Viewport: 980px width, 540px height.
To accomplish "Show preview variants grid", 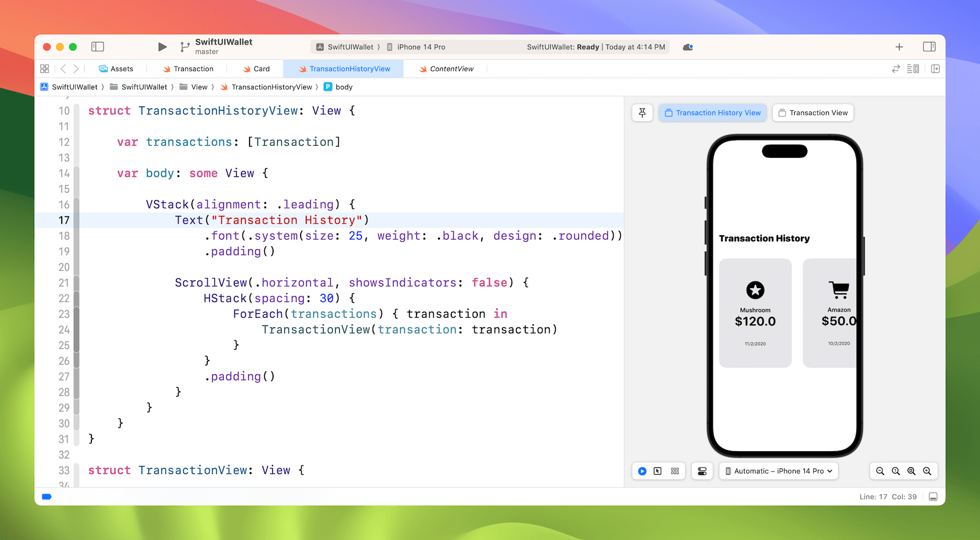I will [x=675, y=471].
